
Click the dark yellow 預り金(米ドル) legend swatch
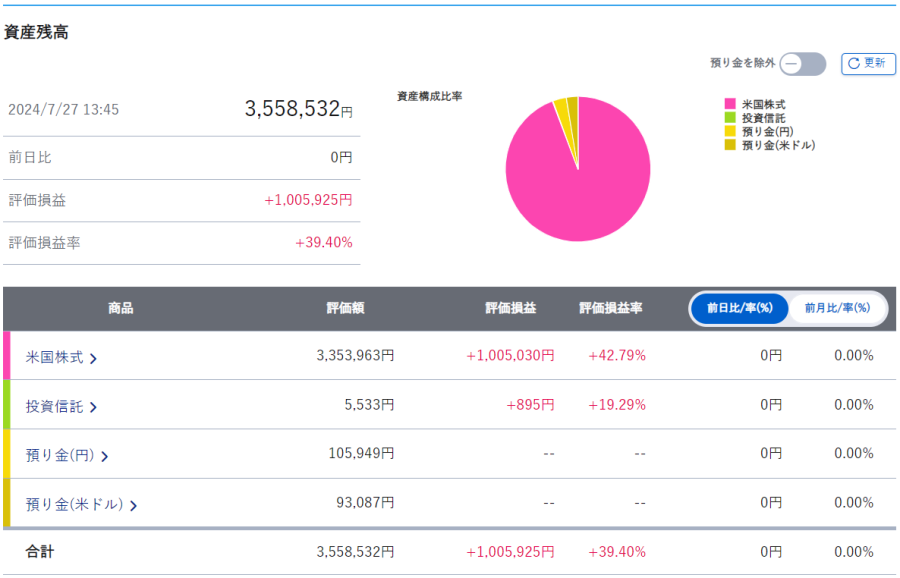[x=730, y=145]
